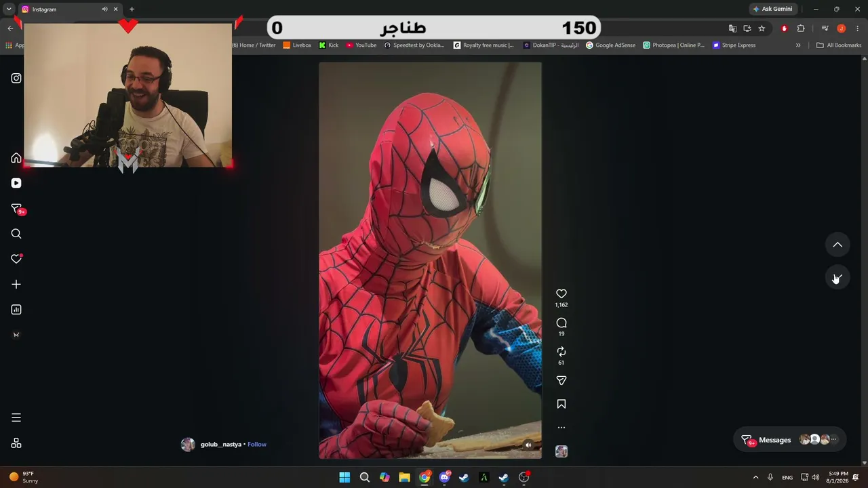
Task: Show hidden system tray icons
Action: pyautogui.click(x=755, y=477)
